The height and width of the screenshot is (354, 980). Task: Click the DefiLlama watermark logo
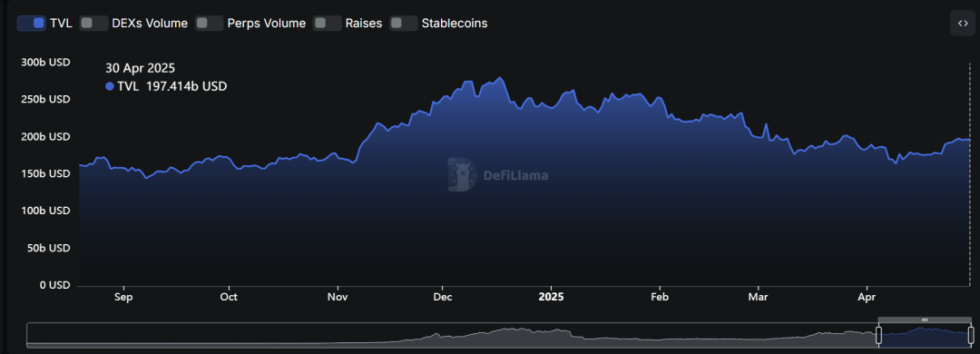[x=498, y=174]
